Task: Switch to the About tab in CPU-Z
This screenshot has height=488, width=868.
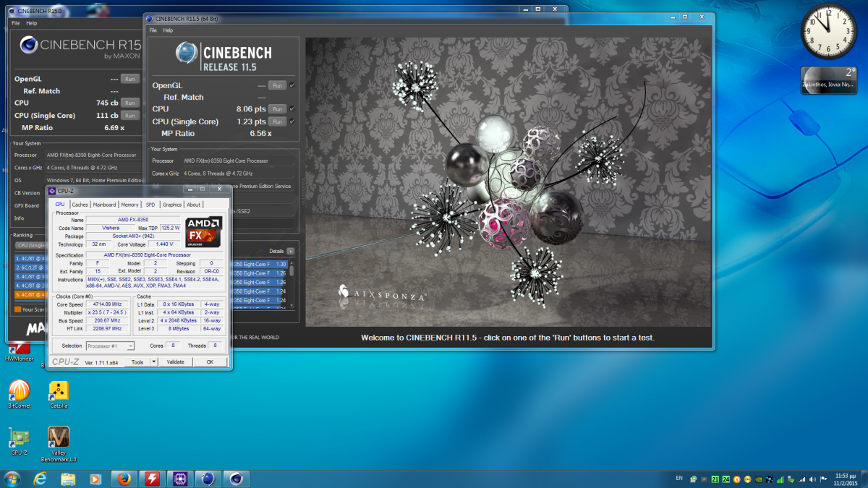Action: pos(194,205)
